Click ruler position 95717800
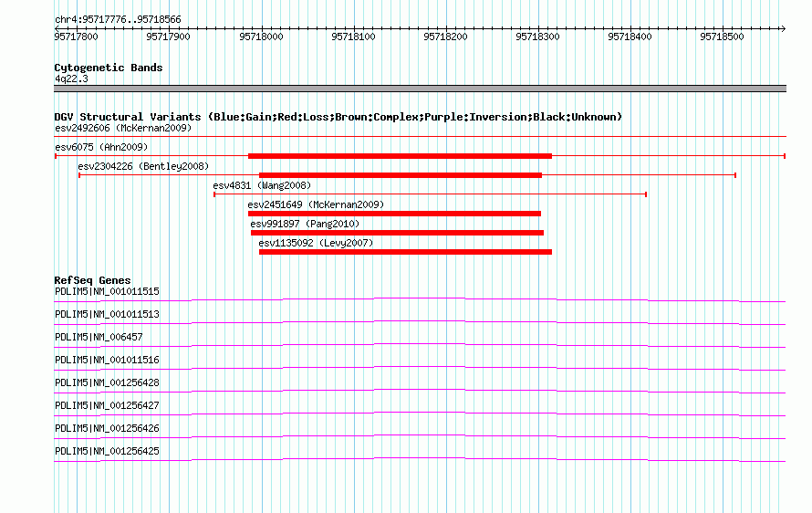 tap(76, 37)
